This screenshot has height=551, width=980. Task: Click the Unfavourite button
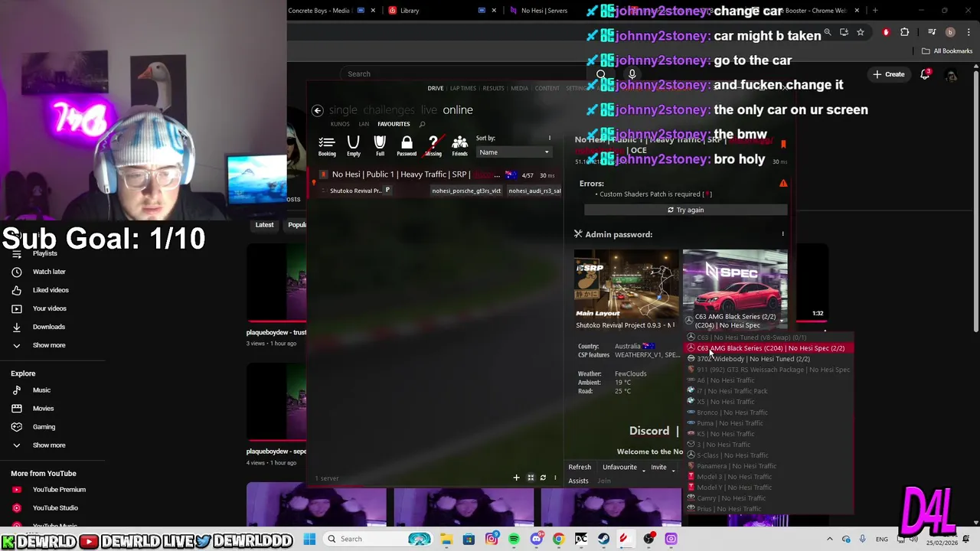619,468
